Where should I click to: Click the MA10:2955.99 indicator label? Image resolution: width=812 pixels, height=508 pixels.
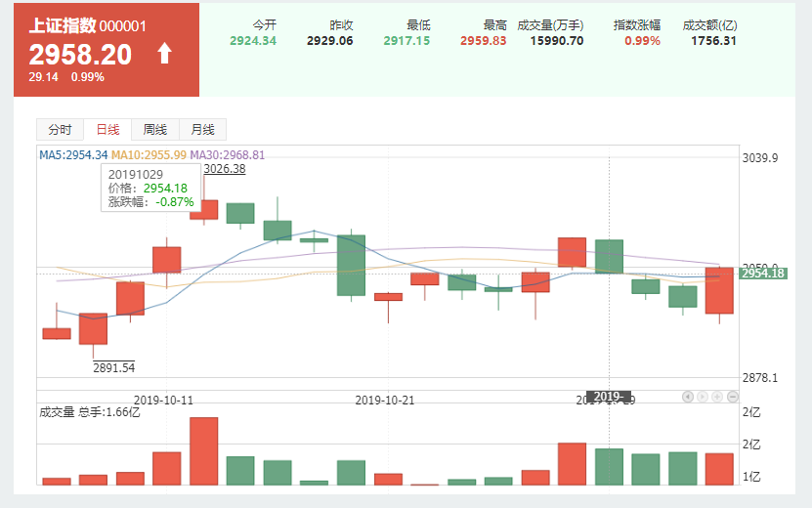[149, 155]
